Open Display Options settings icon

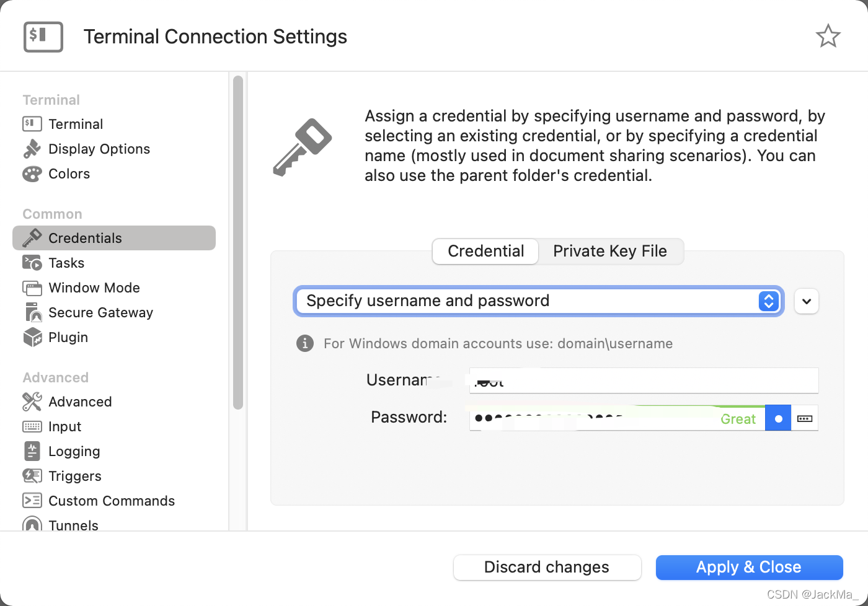pyautogui.click(x=32, y=149)
